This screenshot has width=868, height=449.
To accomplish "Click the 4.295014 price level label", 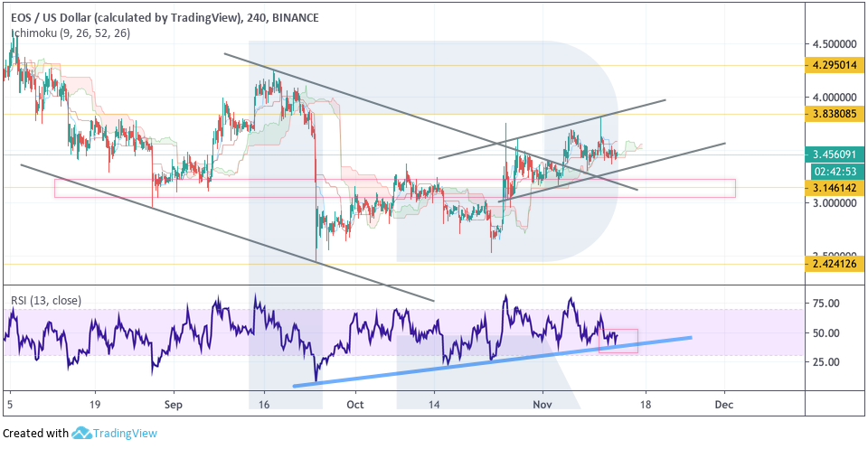I will 835,65.
